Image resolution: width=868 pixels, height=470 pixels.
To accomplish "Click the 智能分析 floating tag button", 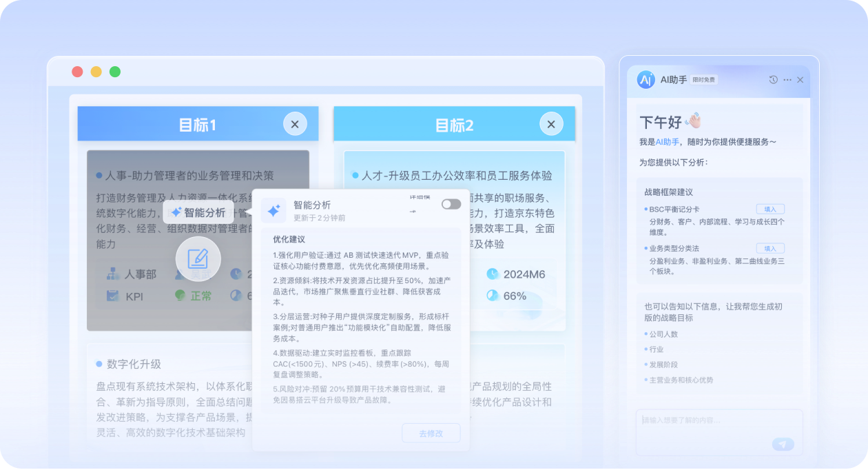I will coord(198,212).
